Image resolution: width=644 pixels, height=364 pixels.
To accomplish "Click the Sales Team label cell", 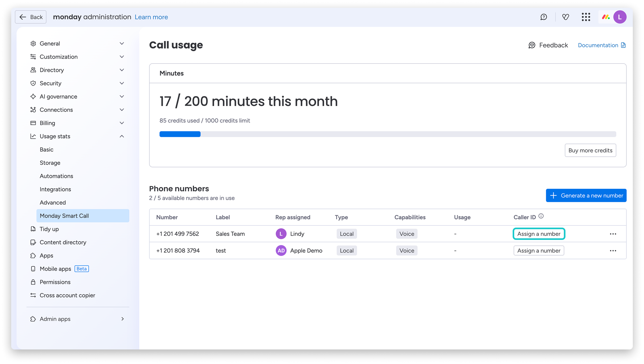I will pyautogui.click(x=230, y=234).
